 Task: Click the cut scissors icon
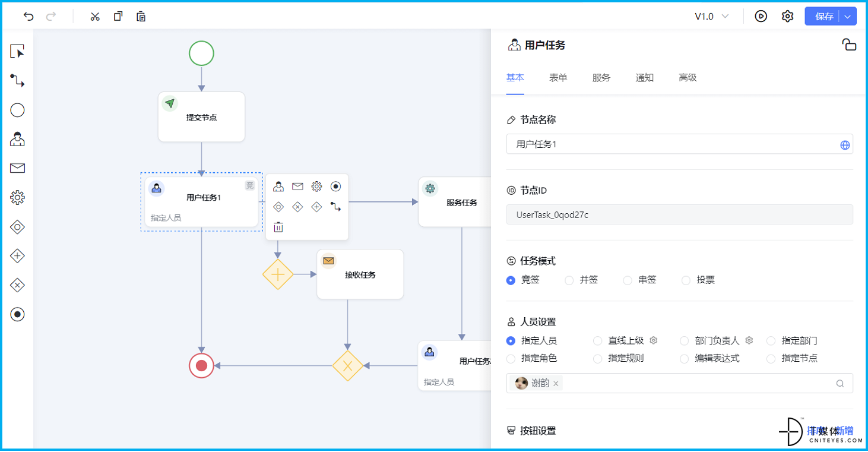[95, 17]
